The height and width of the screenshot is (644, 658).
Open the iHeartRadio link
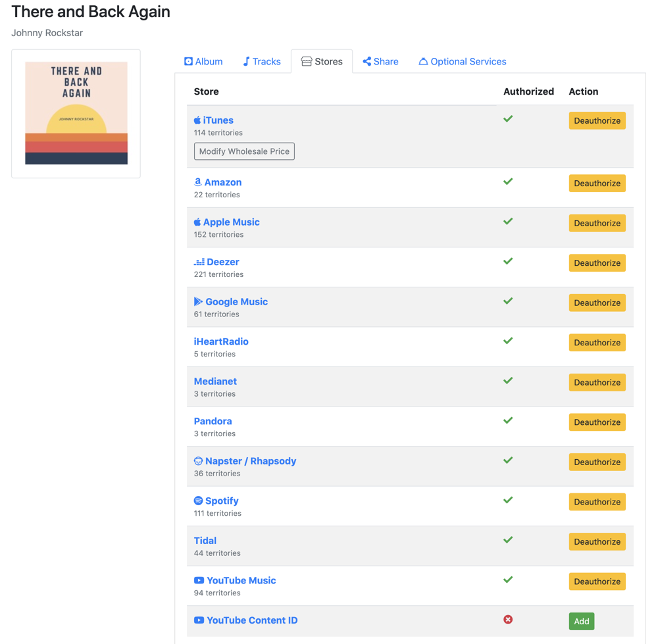(x=221, y=342)
